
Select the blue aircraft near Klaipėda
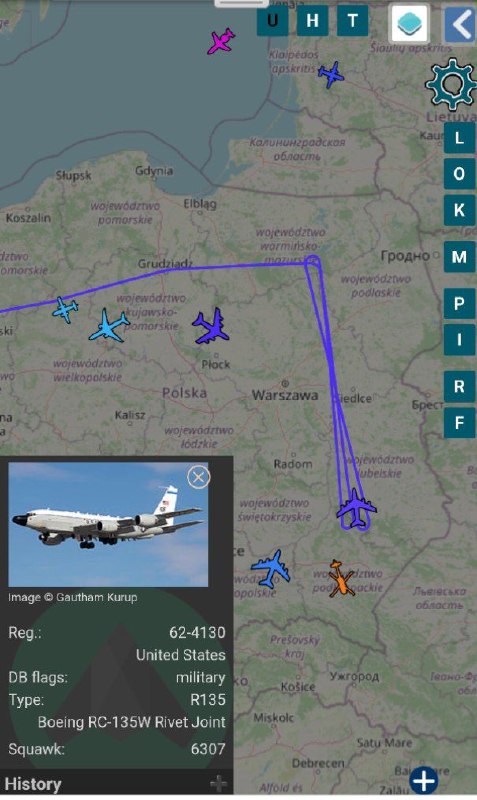331,74
